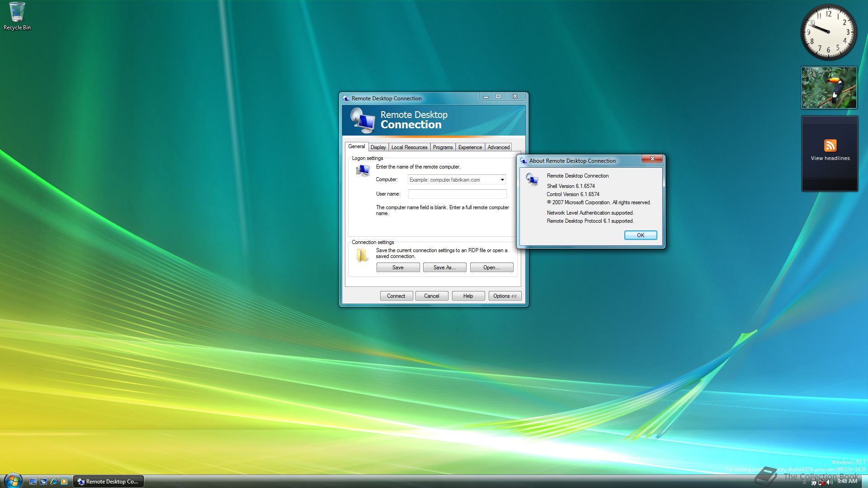Click the Connect button
The height and width of the screenshot is (488, 868).
pos(396,296)
